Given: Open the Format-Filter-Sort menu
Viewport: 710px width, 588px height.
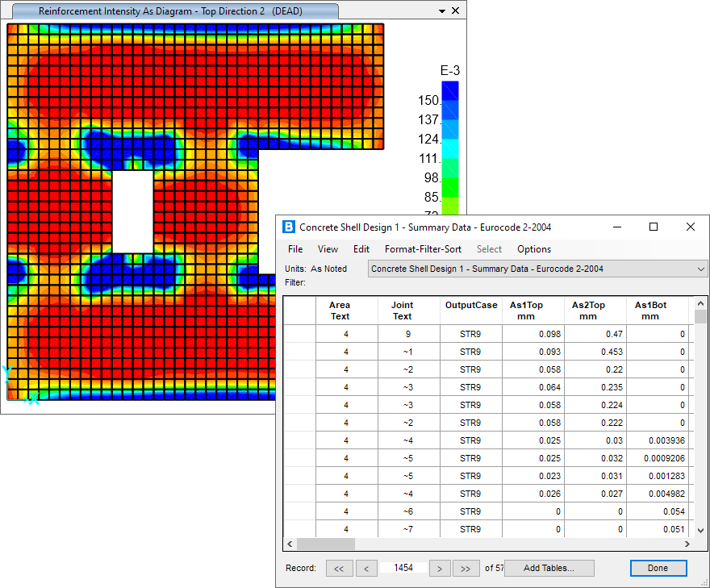Looking at the screenshot, I should 423,249.
